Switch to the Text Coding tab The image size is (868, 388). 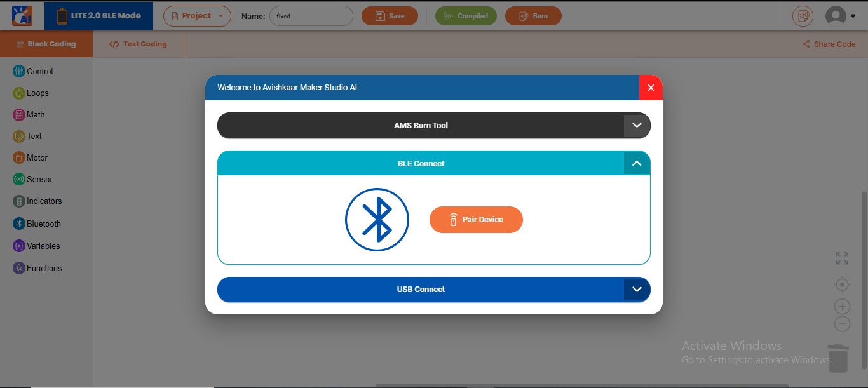(138, 44)
